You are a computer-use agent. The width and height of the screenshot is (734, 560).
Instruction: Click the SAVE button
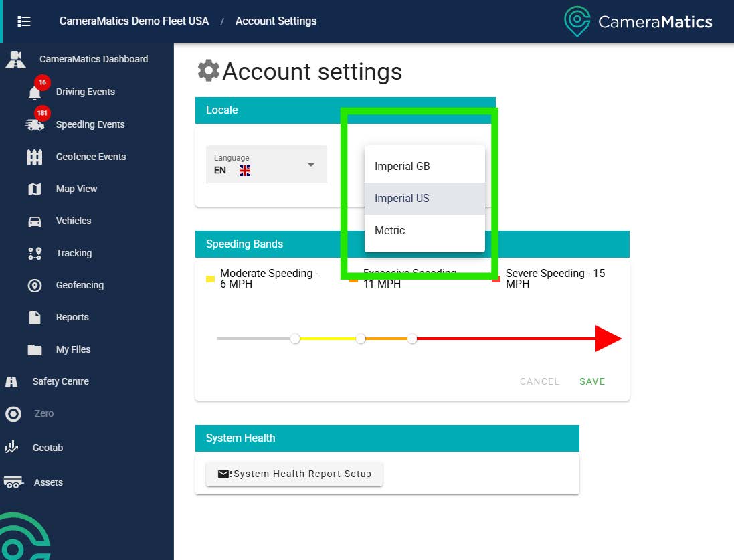[x=592, y=381]
